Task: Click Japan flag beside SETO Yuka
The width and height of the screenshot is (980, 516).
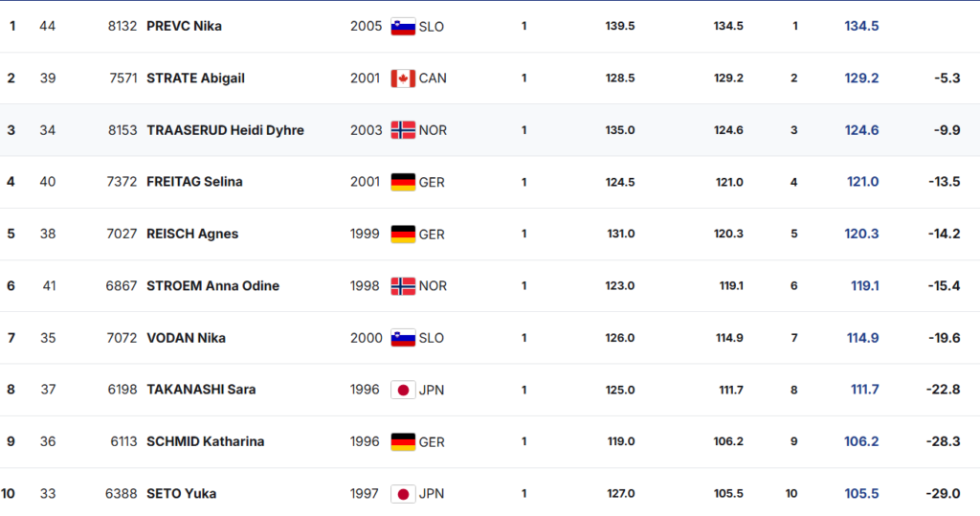Action: [x=403, y=494]
